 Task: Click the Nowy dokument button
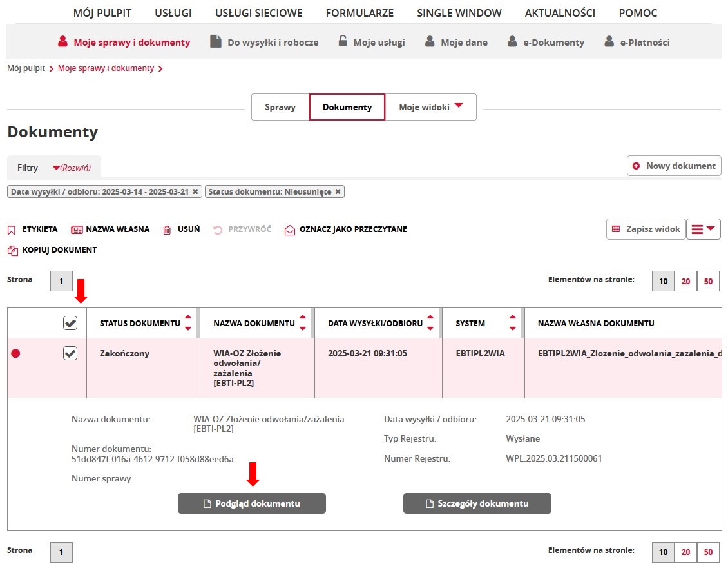(674, 166)
